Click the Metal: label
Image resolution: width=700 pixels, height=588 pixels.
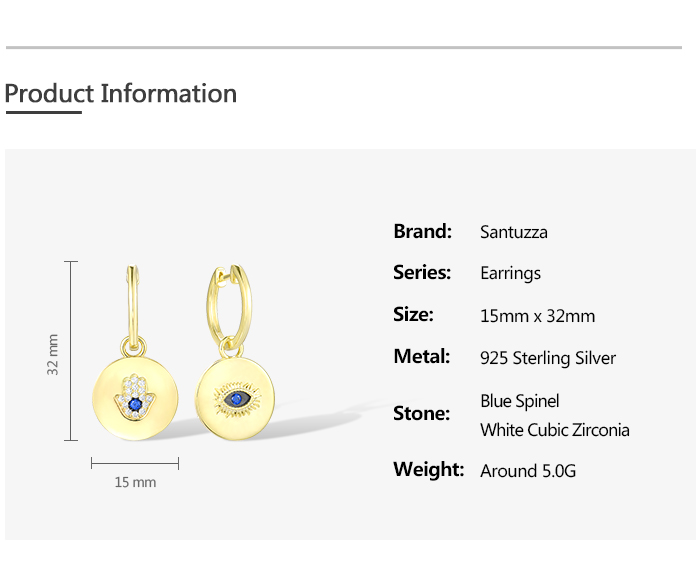(x=422, y=356)
